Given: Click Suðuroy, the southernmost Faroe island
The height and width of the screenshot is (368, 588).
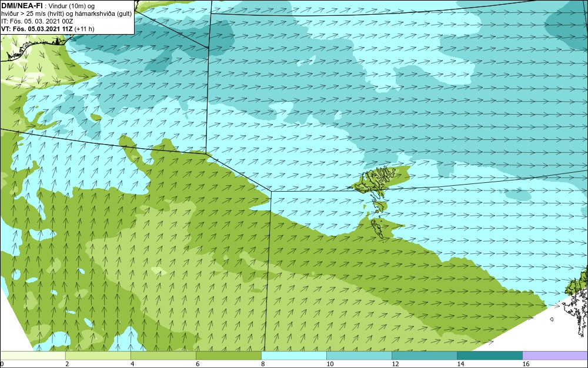Looking at the screenshot, I should (377, 229).
